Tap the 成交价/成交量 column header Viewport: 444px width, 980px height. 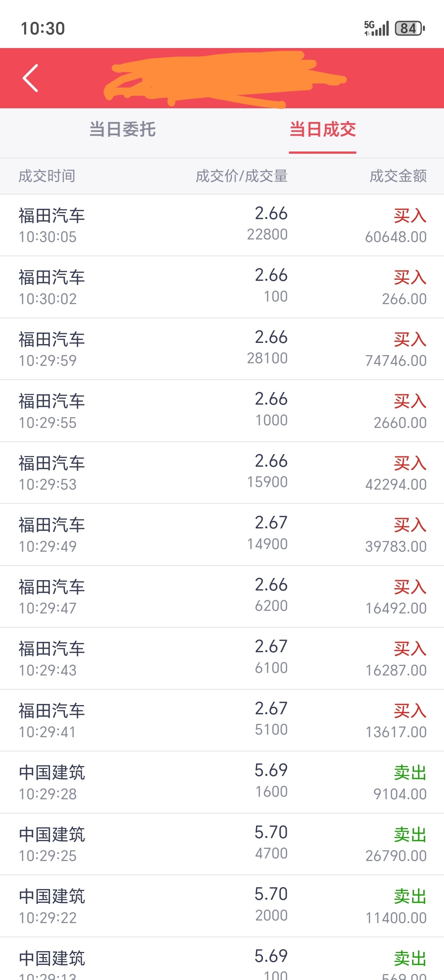pyautogui.click(x=241, y=176)
